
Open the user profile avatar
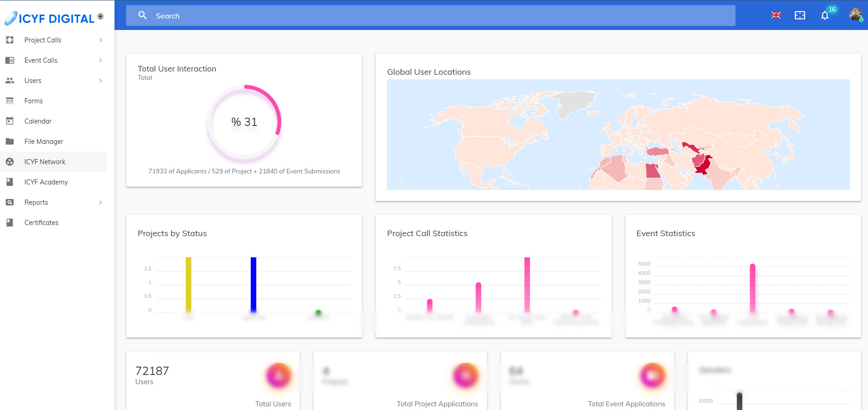(856, 15)
